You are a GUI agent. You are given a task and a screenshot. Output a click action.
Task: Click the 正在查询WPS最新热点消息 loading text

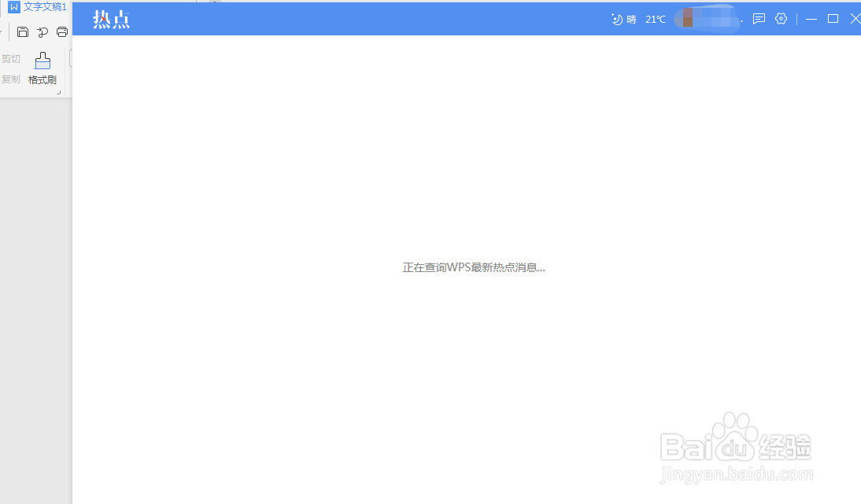click(x=473, y=267)
